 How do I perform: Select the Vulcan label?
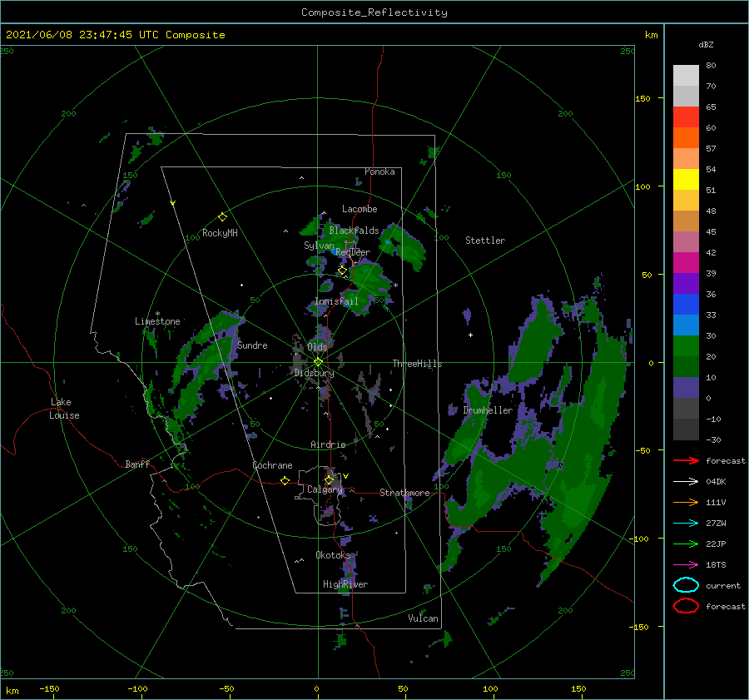[x=423, y=618]
